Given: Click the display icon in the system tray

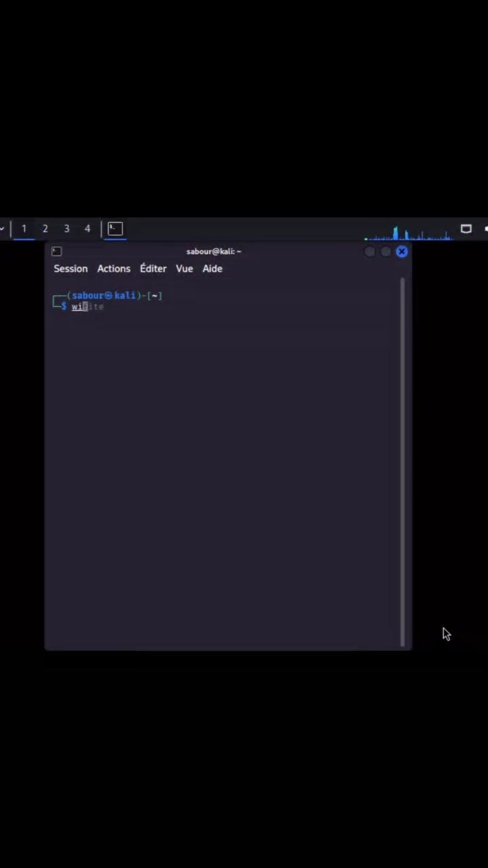Looking at the screenshot, I should (x=466, y=229).
